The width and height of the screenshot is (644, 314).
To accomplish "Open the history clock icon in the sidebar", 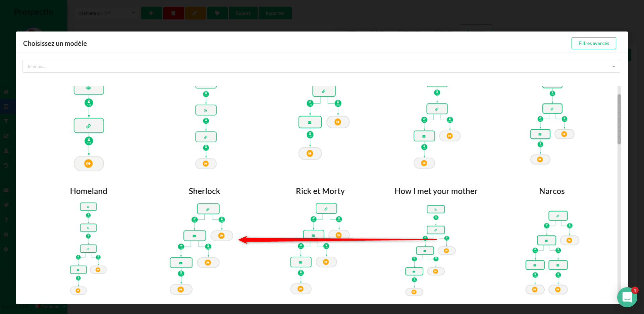I will pos(6,165).
